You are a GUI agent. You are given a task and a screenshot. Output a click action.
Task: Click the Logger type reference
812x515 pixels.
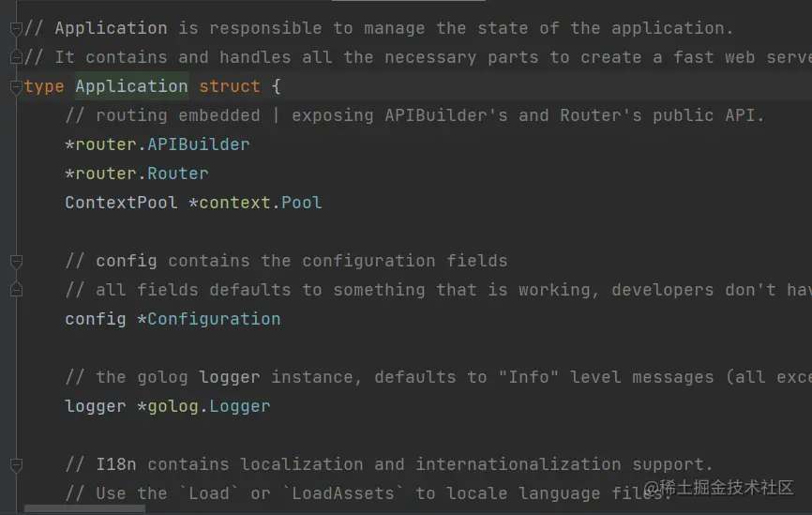[x=239, y=406]
